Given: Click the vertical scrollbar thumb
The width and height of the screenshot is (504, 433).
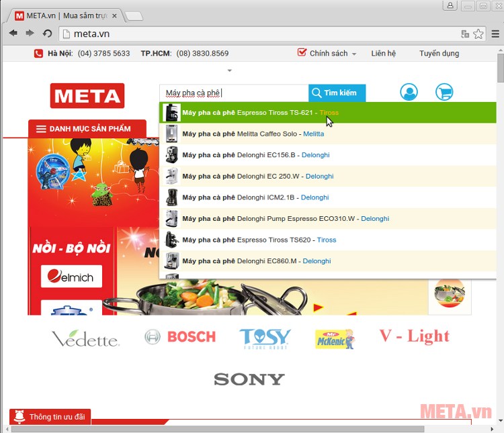Looking at the screenshot, I should point(501,67).
